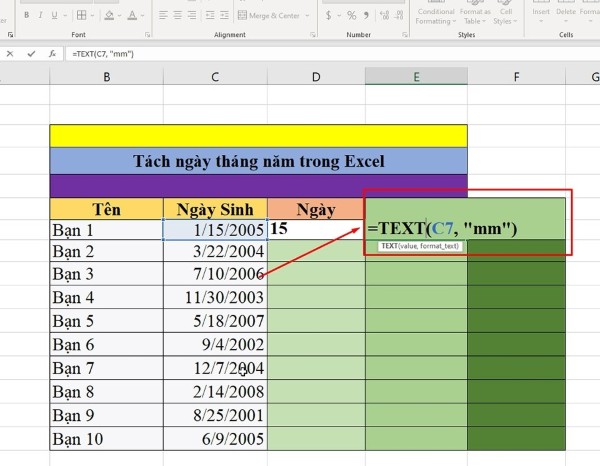Select the cell 'Bạn 3'
Screen dimensions: 600x466
106,274
